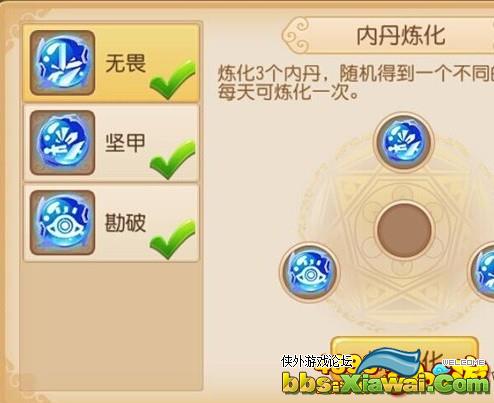Select the partially visible bottom-right pill slot
The height and width of the screenshot is (403, 494).
tap(482, 272)
